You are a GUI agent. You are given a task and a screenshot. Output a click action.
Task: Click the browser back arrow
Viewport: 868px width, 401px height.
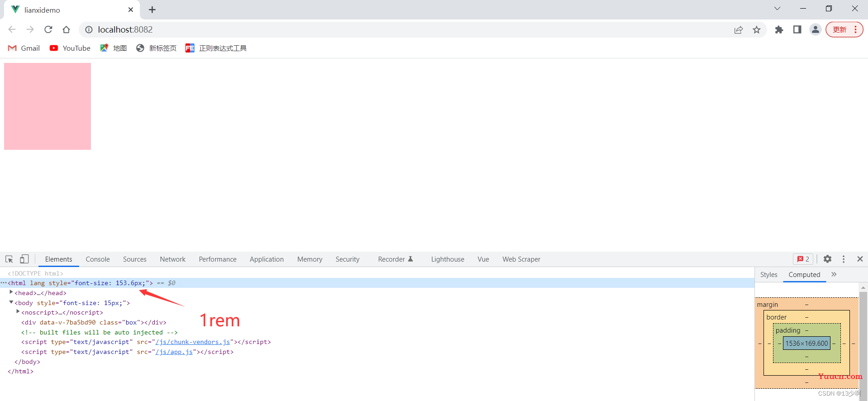tap(12, 29)
